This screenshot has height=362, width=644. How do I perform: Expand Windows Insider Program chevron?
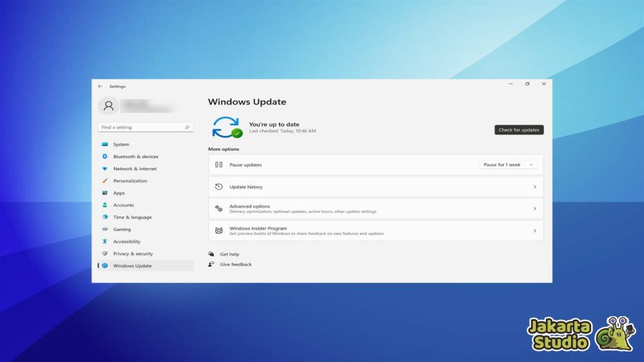[535, 231]
